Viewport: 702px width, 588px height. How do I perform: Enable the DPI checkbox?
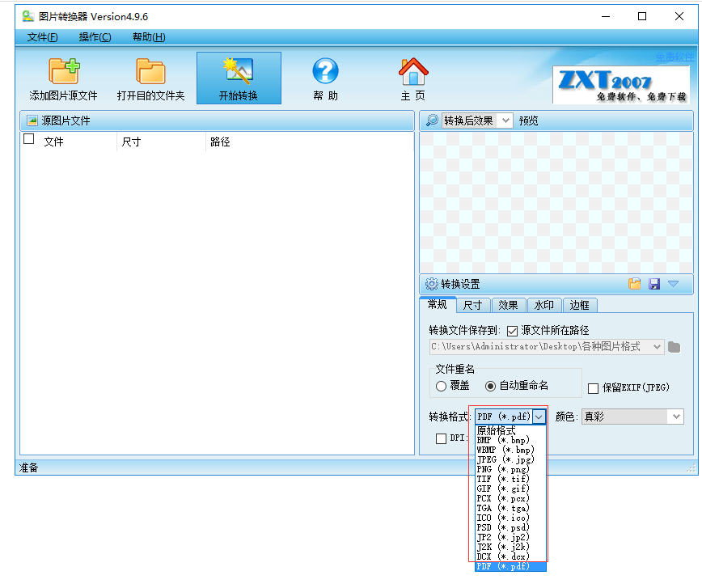click(x=441, y=438)
